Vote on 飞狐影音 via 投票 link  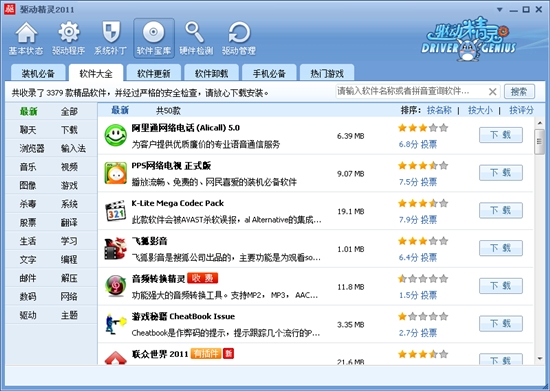[429, 258]
